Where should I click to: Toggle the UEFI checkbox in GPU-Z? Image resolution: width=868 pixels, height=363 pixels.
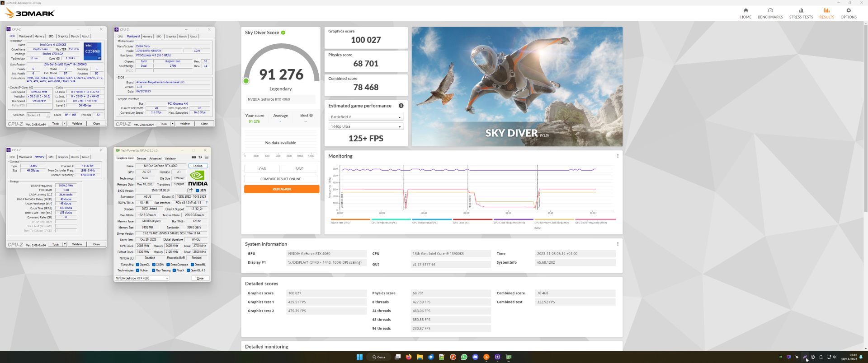[x=197, y=190]
